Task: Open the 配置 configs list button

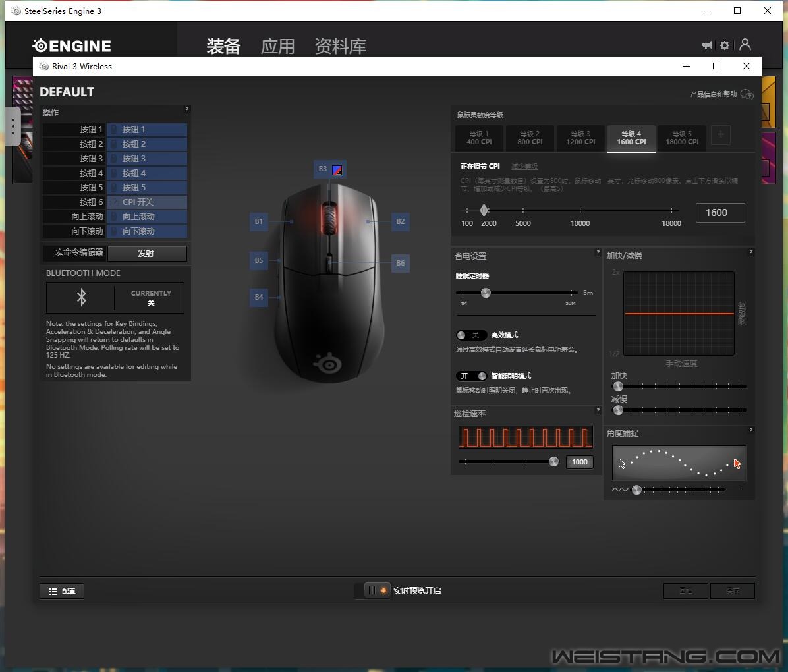Action: tap(62, 591)
